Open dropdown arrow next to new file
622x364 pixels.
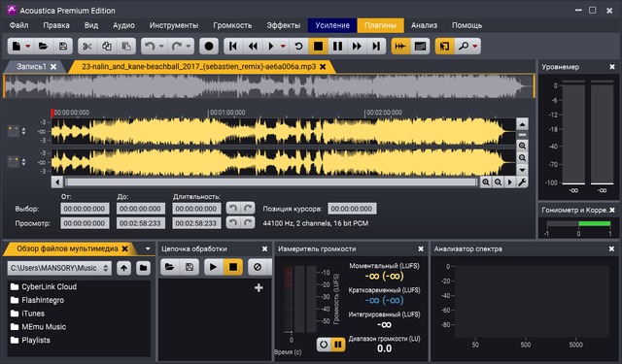(x=28, y=47)
